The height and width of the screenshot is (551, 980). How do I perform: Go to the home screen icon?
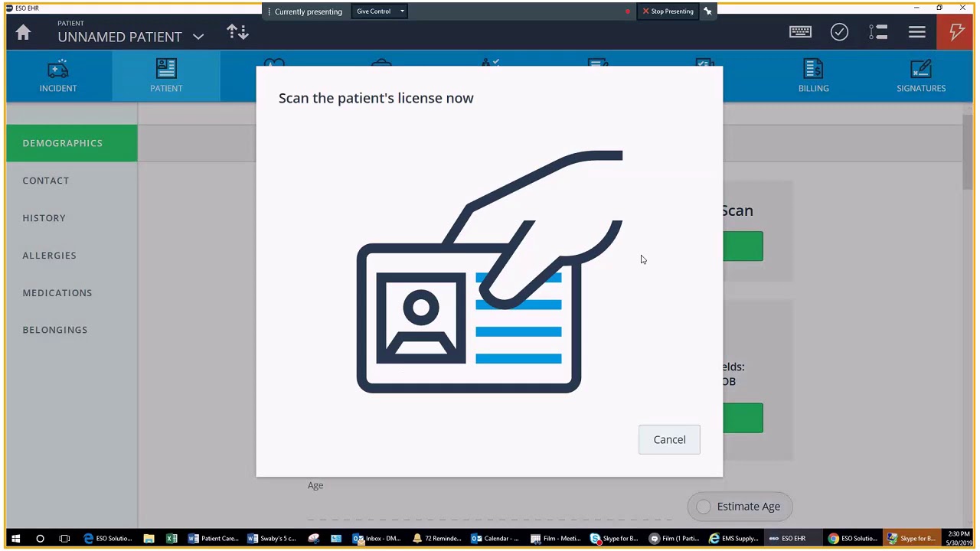23,33
